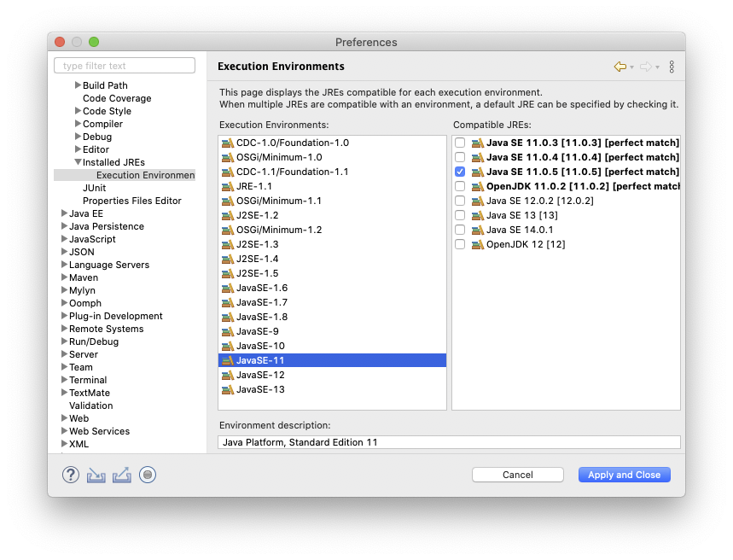Select JavaSE-12 execution environment
Viewport: 733px width, 560px height.
point(332,376)
